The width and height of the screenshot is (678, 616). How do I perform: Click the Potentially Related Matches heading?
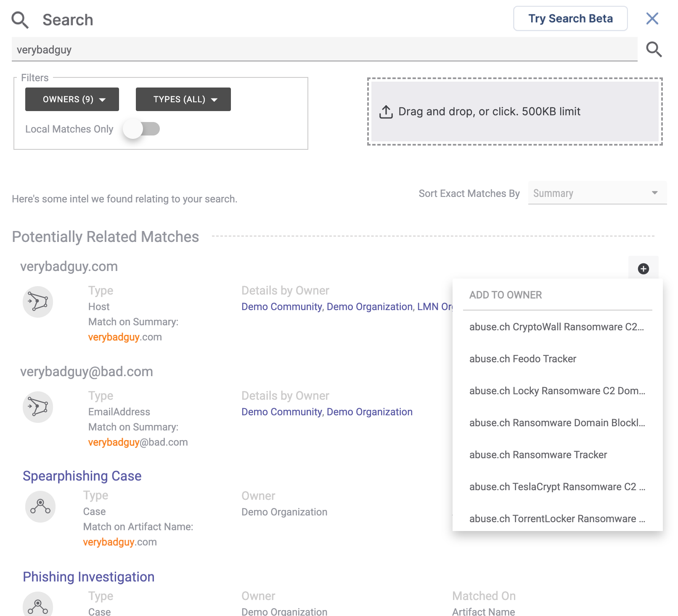tap(106, 237)
